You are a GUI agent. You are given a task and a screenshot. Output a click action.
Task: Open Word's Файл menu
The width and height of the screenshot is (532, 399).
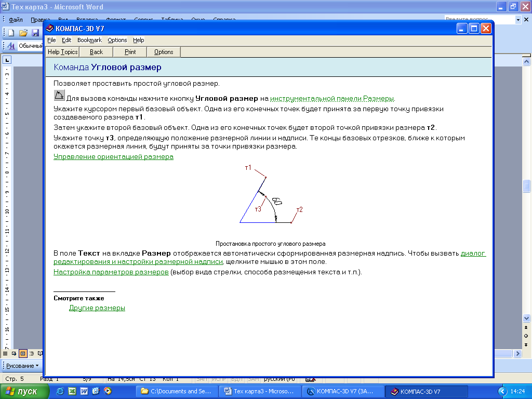[x=16, y=20]
